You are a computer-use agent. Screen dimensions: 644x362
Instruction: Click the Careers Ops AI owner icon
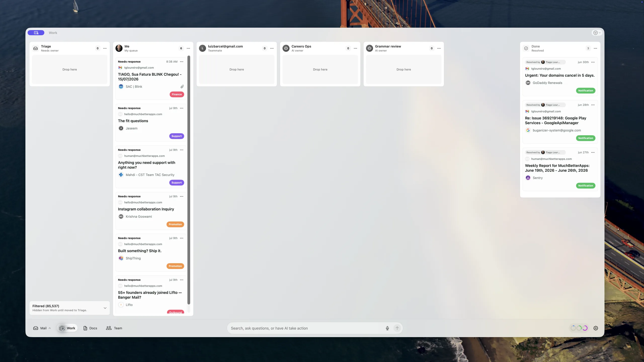[286, 48]
